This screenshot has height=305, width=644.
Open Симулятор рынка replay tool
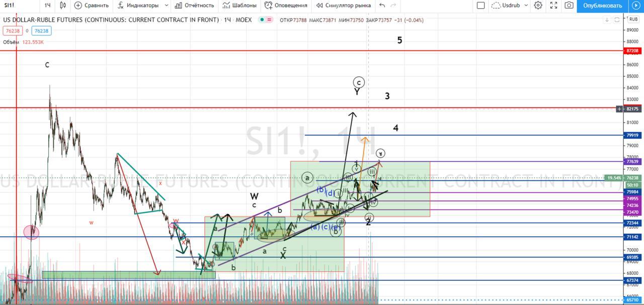pyautogui.click(x=343, y=6)
